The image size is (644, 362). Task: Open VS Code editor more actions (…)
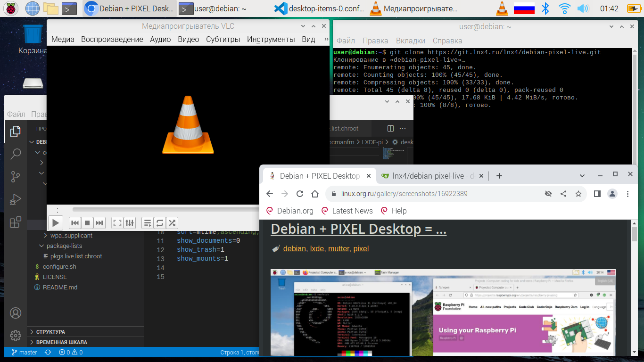pos(403,128)
